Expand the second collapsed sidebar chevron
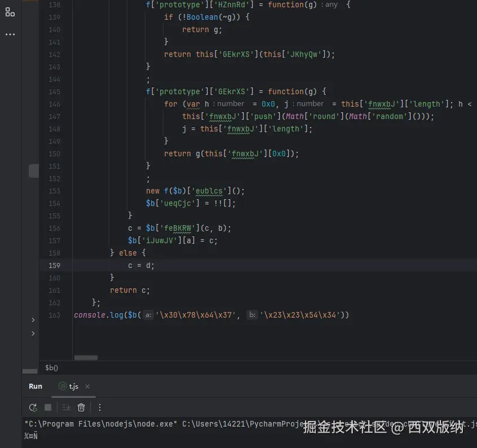 (x=33, y=333)
